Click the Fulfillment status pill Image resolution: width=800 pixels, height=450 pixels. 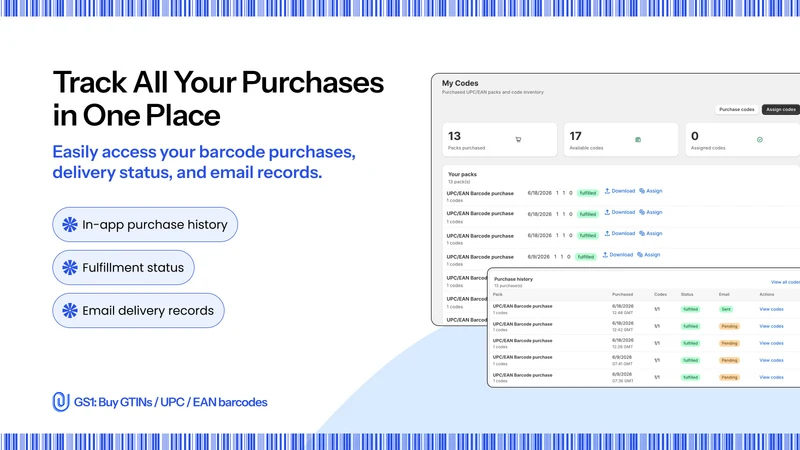(123, 267)
